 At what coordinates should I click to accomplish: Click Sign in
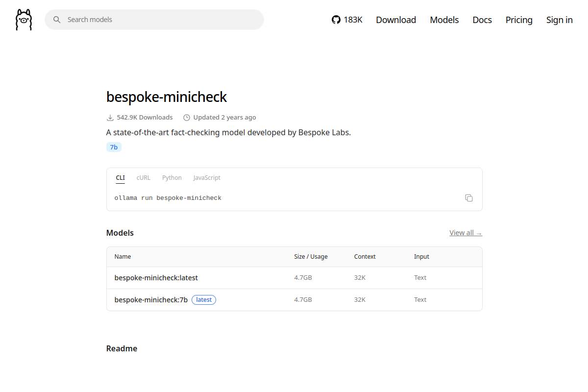[560, 20]
